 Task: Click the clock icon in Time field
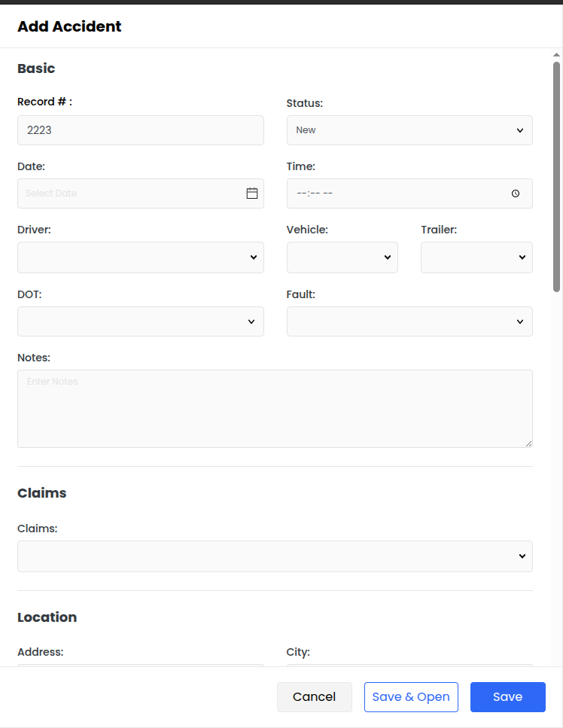point(516,193)
